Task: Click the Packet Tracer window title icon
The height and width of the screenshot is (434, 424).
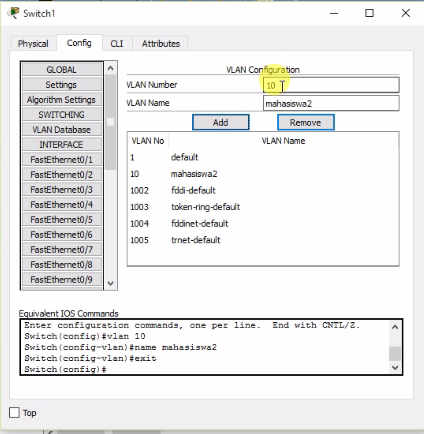Action: (x=14, y=13)
